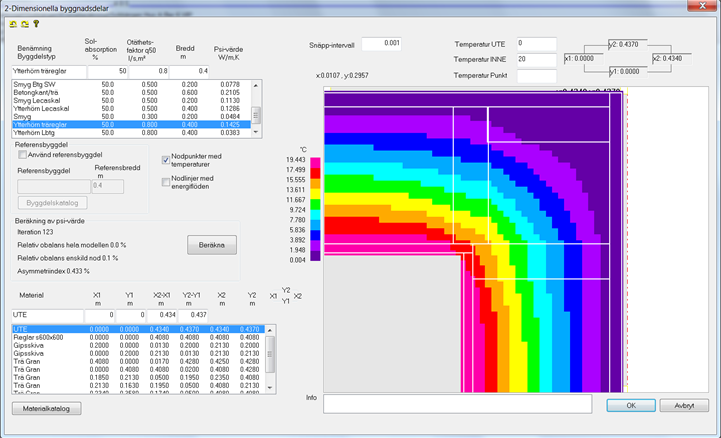Select the Betongkant/trä row
The width and height of the screenshot is (721, 438).
[132, 92]
